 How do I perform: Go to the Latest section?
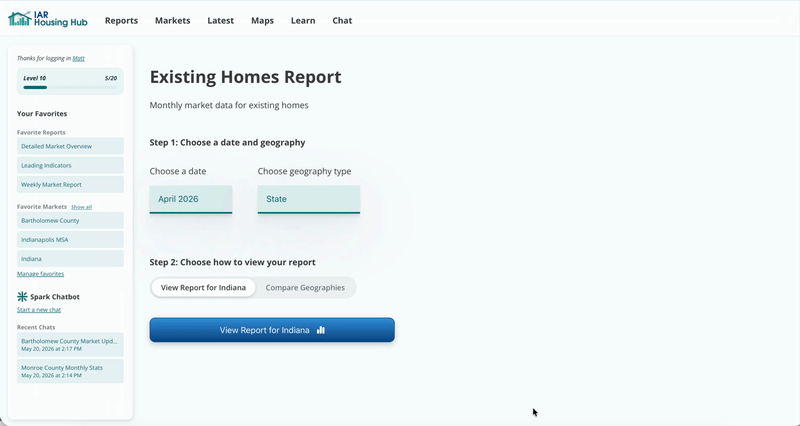click(220, 20)
